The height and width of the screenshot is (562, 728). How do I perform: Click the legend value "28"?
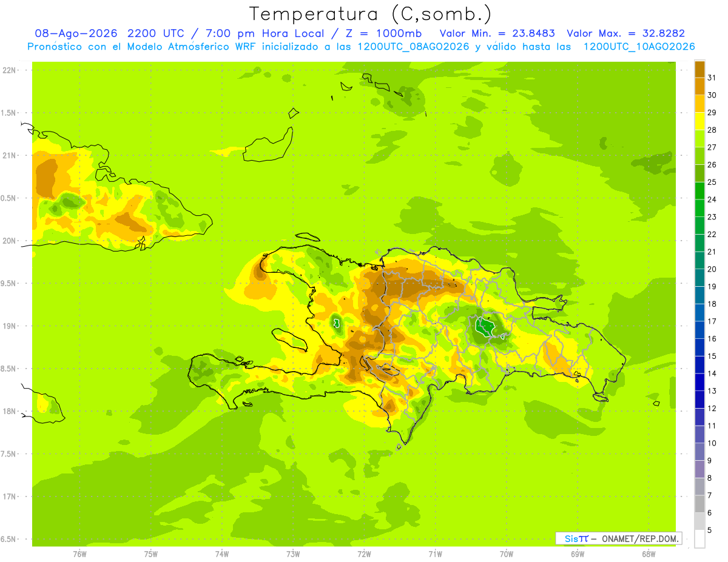tap(712, 130)
